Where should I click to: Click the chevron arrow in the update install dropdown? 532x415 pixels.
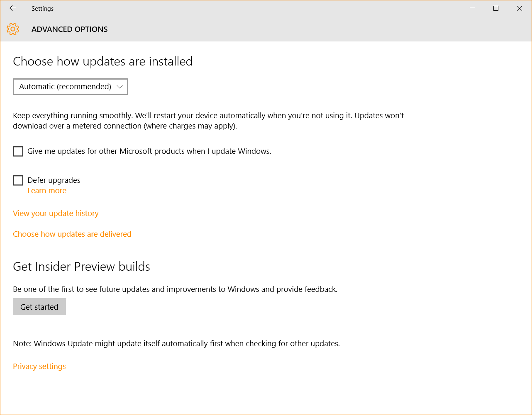click(120, 87)
